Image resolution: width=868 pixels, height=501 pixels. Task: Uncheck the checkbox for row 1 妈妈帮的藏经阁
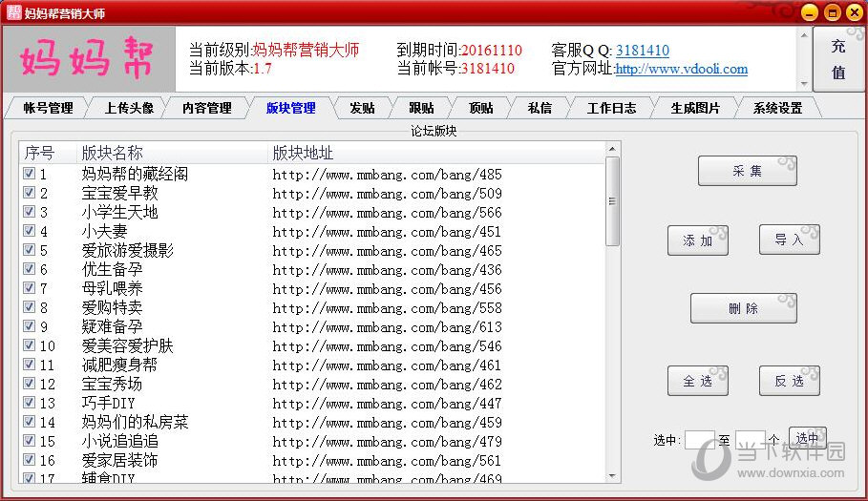[30, 174]
